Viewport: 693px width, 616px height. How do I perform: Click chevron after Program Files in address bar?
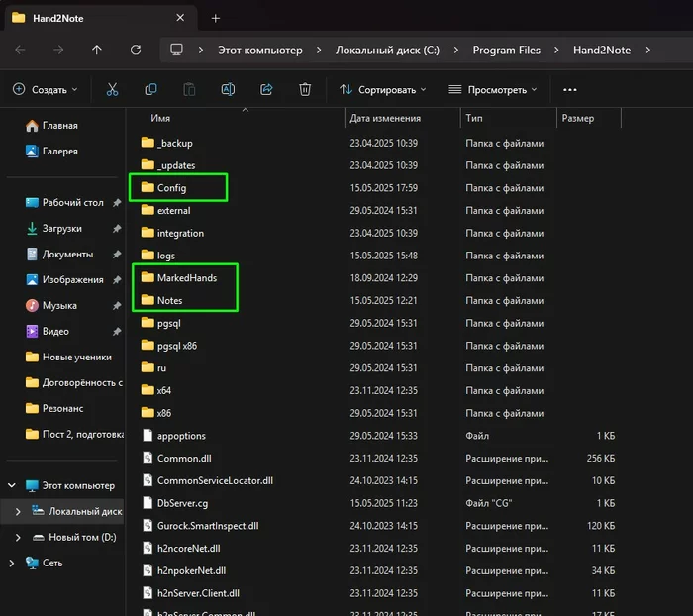556,50
